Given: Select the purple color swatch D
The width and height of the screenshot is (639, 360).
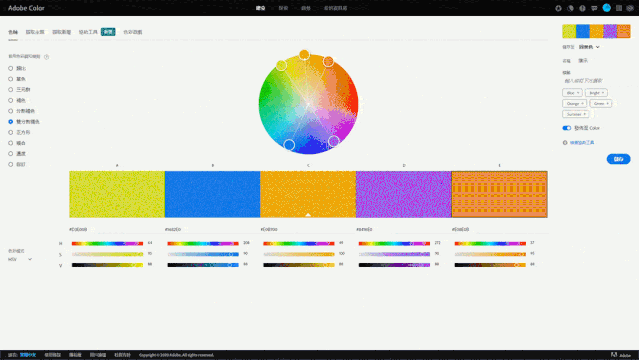Looking at the screenshot, I should [403, 194].
